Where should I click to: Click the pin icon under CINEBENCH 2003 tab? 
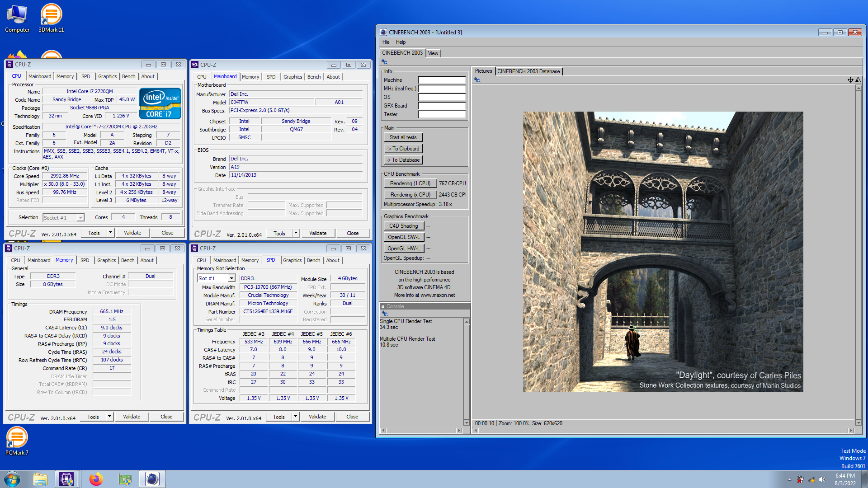(384, 62)
